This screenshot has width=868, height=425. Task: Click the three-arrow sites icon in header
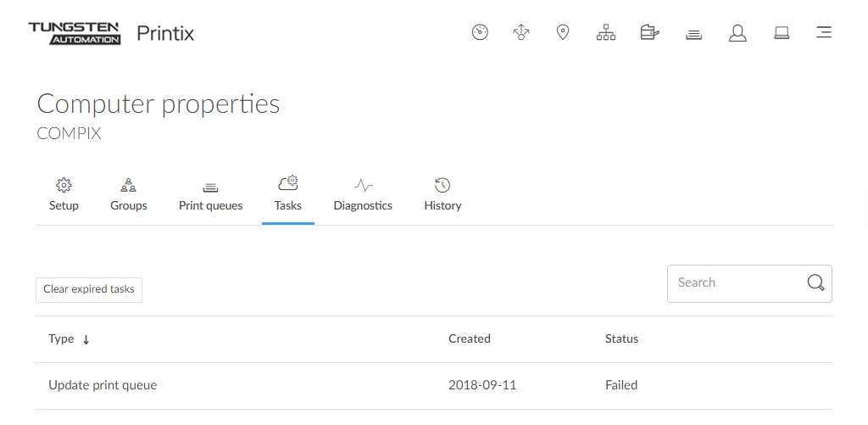click(521, 33)
